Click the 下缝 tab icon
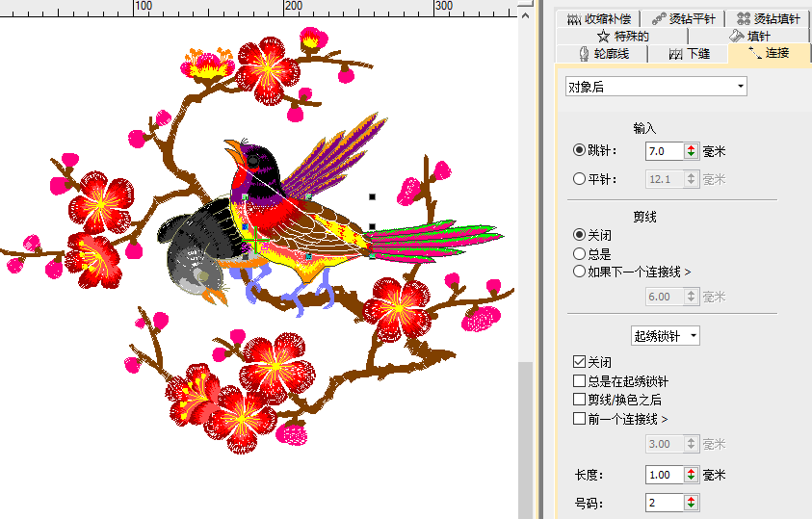 (x=676, y=54)
